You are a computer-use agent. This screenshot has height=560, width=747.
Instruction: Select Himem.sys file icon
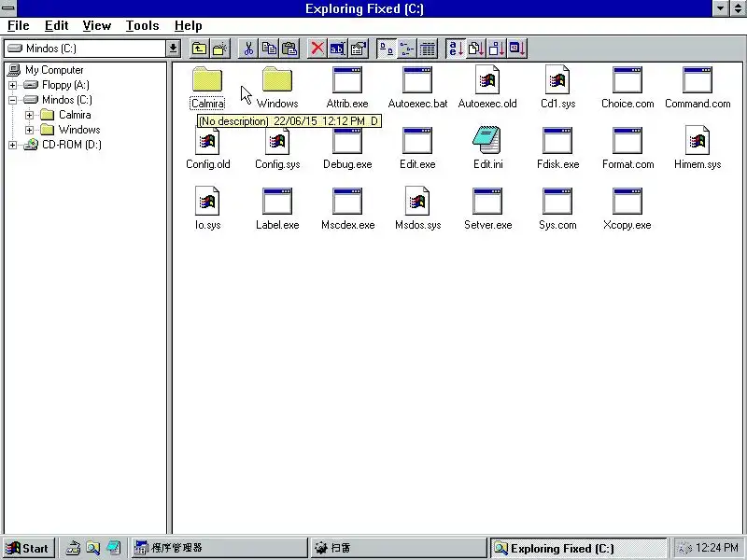click(x=698, y=141)
